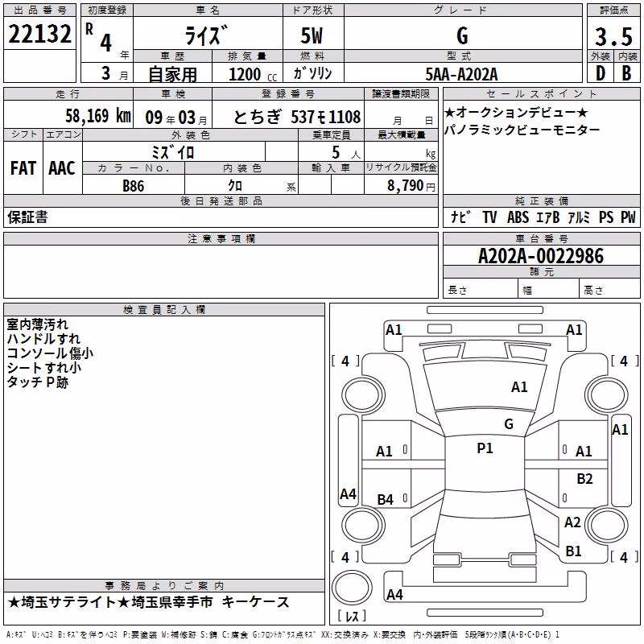The width and height of the screenshot is (644, 644).
Task: Select inspector note コンソール傷小
Action: [50, 353]
